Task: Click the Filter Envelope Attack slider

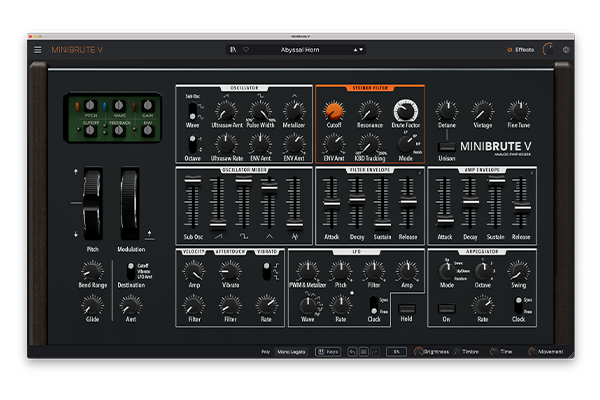Action: click(x=332, y=205)
